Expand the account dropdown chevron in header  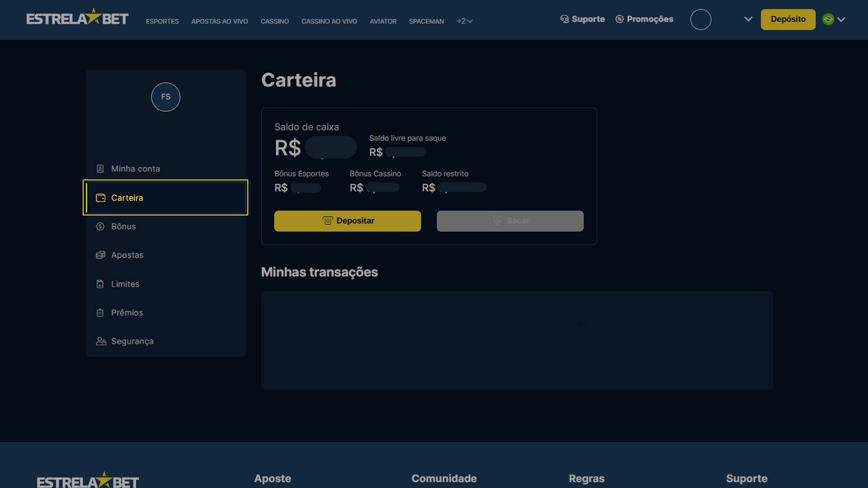pyautogui.click(x=748, y=19)
